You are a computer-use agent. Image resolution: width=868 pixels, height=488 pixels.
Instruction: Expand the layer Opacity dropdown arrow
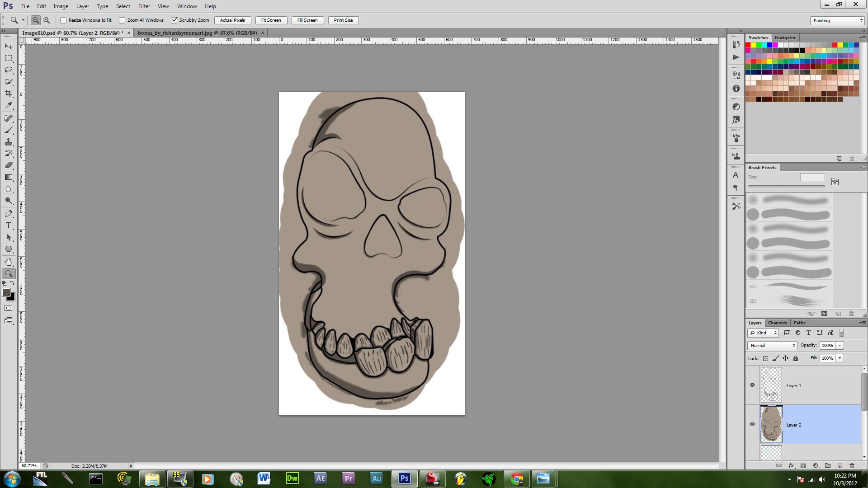[840, 345]
